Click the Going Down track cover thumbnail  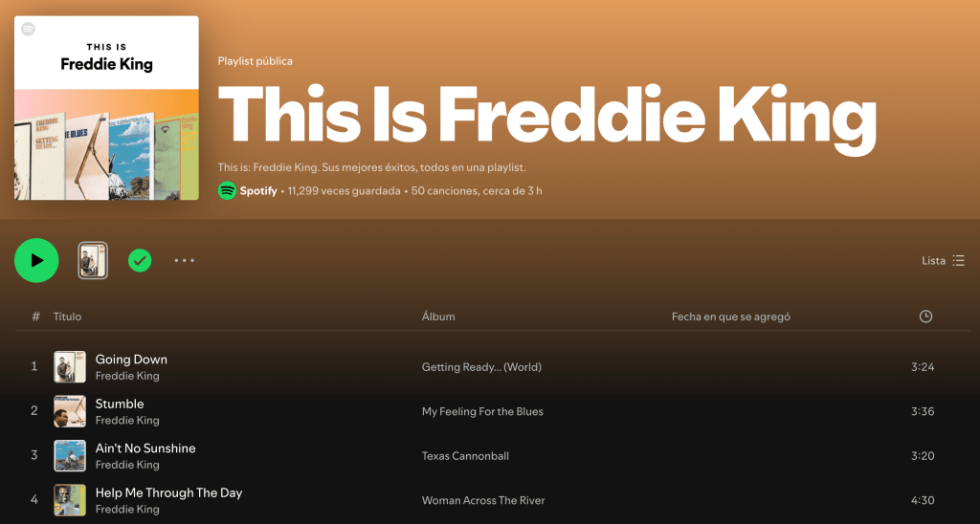(x=70, y=367)
